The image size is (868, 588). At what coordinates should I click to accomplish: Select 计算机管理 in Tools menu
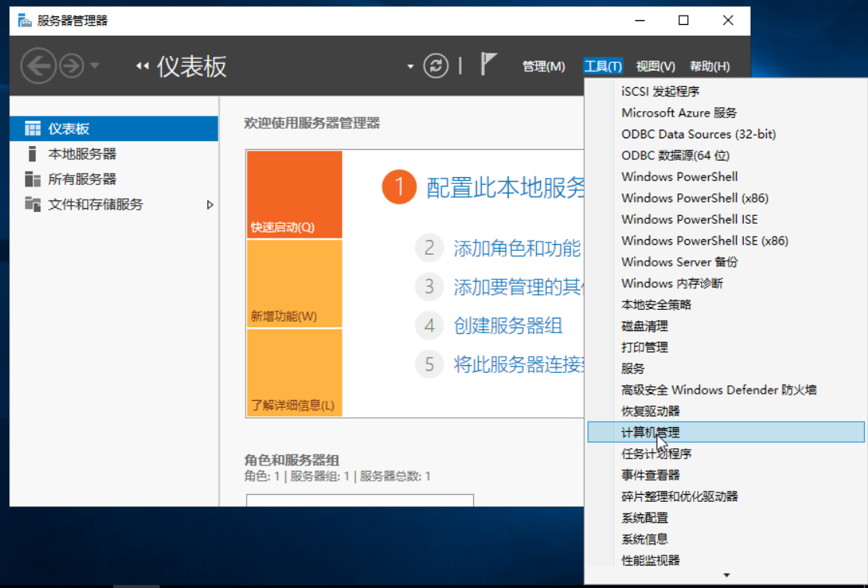pyautogui.click(x=726, y=432)
